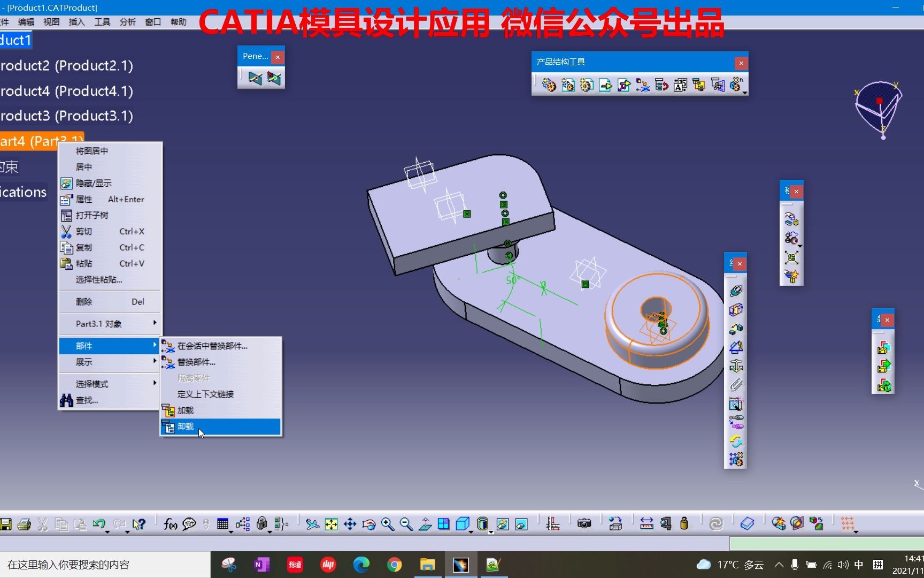Screen dimensions: 924x578
Task: Click the volume icon in system tray
Action: coord(843,565)
